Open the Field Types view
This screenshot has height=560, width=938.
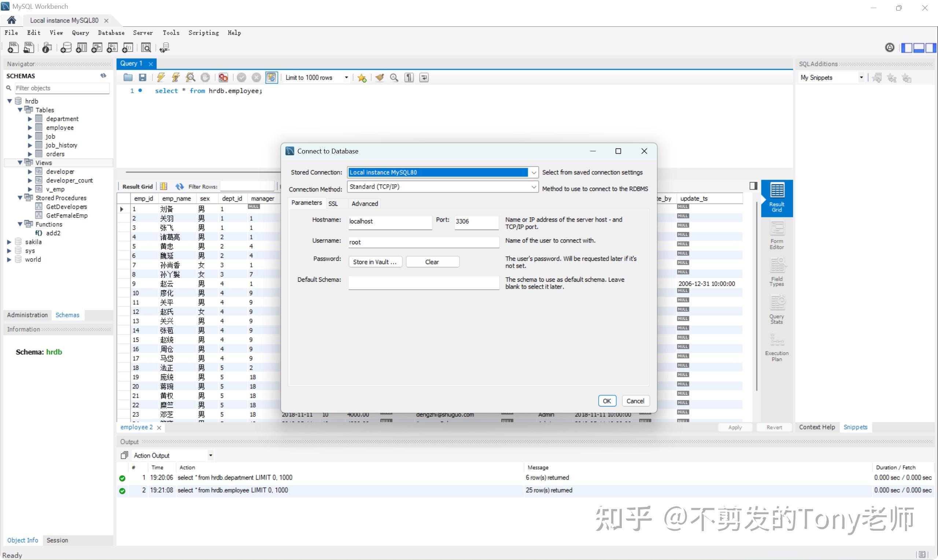(x=776, y=273)
